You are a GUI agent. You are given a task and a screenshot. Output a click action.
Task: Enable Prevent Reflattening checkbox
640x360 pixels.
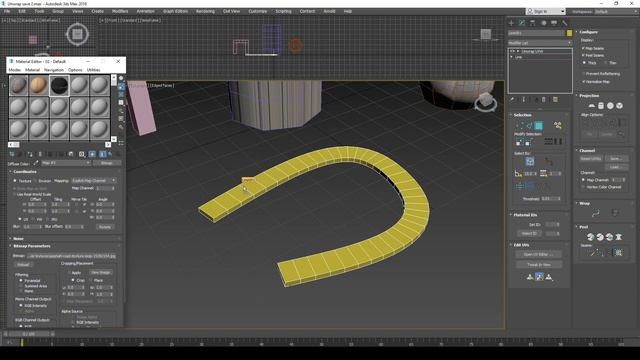[x=584, y=74]
